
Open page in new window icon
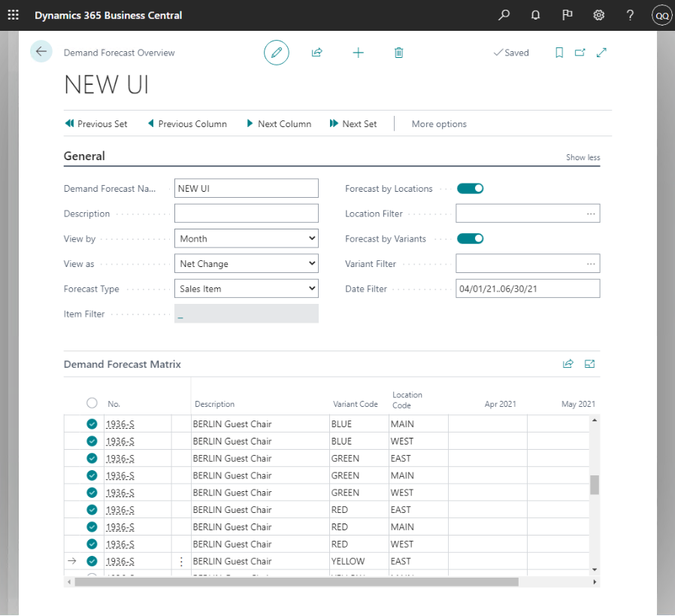click(x=580, y=53)
